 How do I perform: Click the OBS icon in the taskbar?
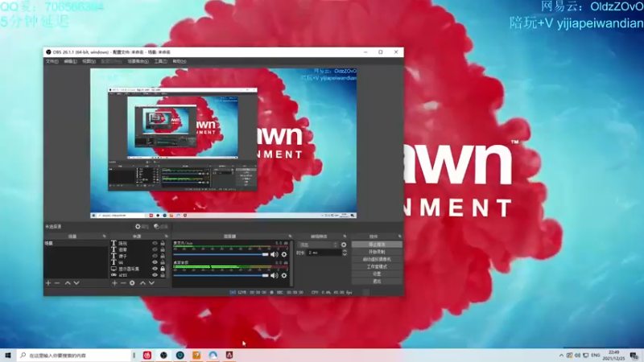pyautogui.click(x=163, y=355)
